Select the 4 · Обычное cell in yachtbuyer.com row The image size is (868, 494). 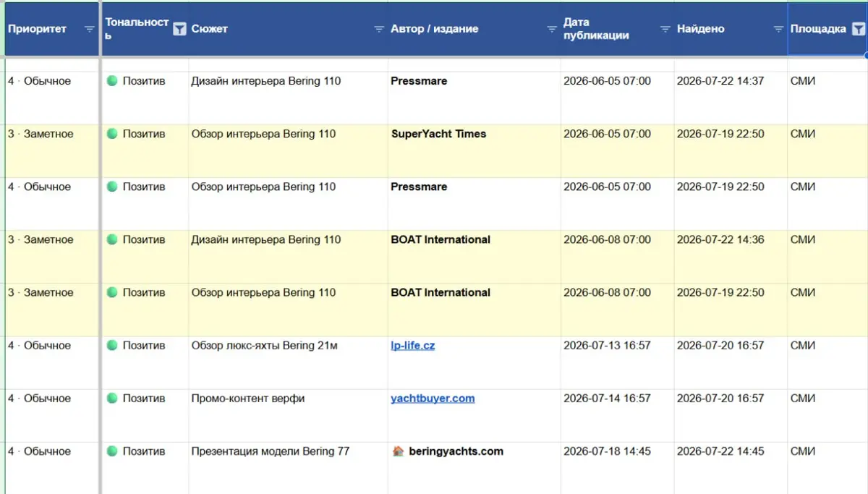[x=51, y=415]
